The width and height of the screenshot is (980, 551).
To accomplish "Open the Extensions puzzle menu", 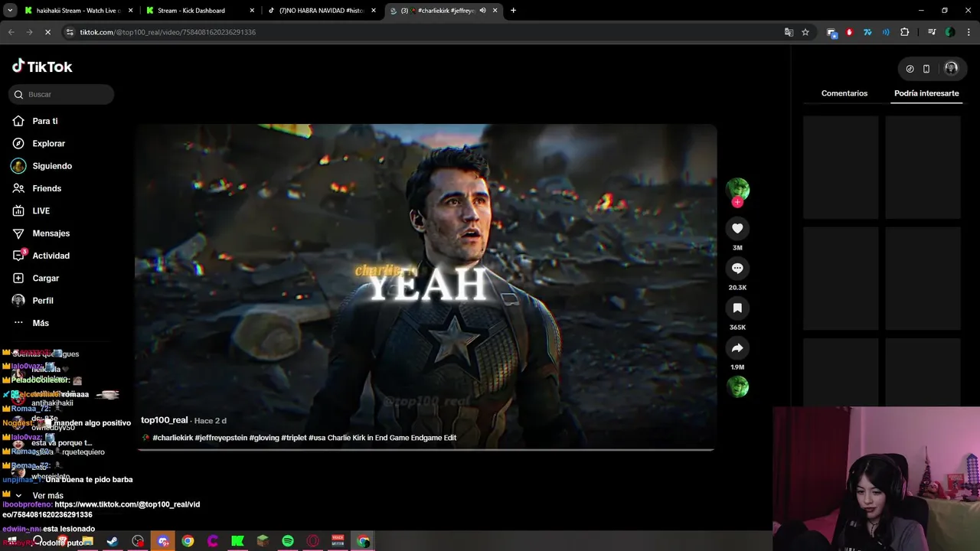I will (904, 32).
